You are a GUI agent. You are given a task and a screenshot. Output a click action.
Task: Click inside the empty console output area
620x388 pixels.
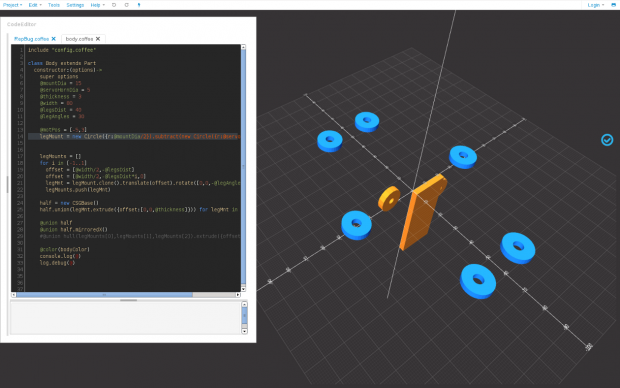[126, 318]
